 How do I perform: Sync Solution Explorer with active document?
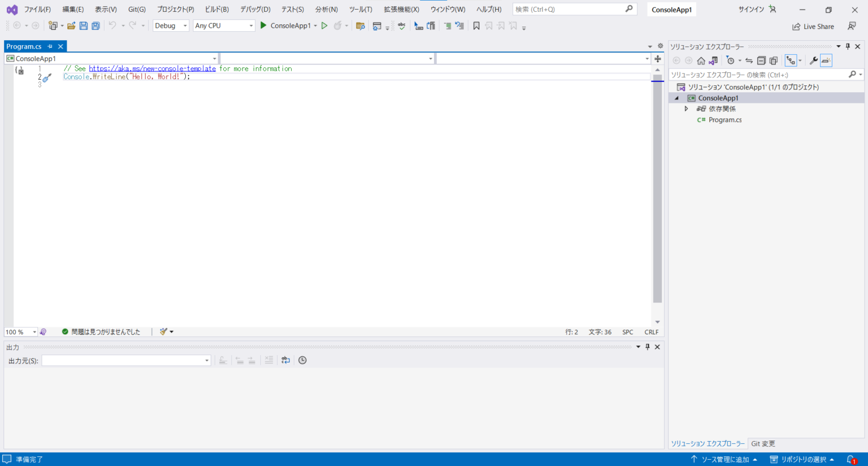749,61
